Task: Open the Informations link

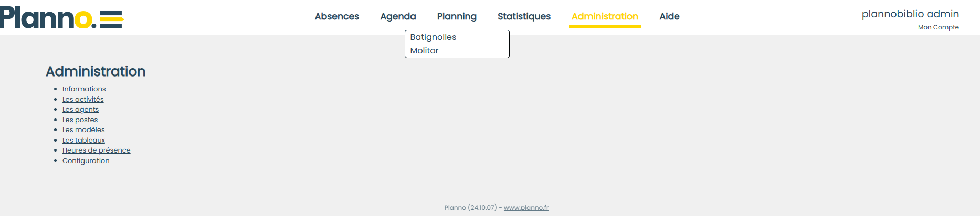Action: click(84, 89)
